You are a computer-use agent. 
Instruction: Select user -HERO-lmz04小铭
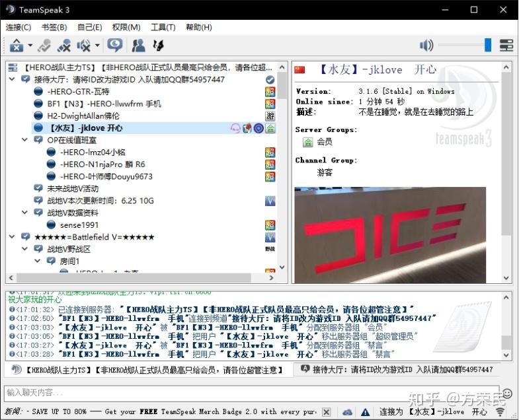[93, 152]
